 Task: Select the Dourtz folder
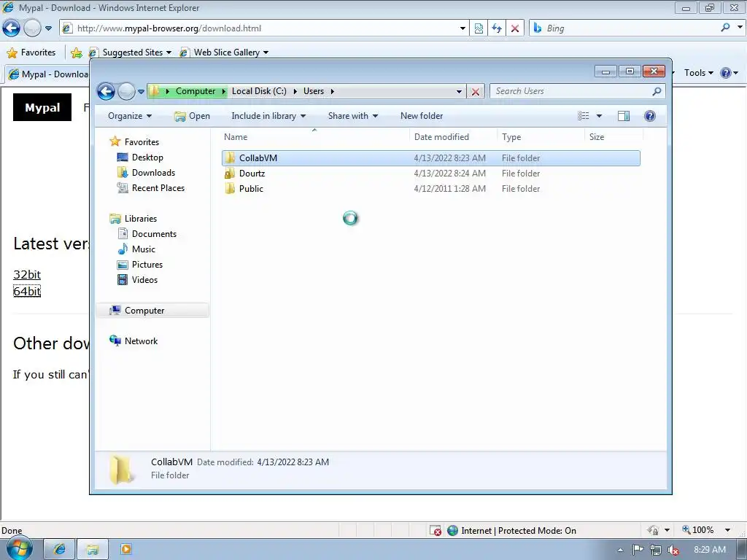click(430, 174)
